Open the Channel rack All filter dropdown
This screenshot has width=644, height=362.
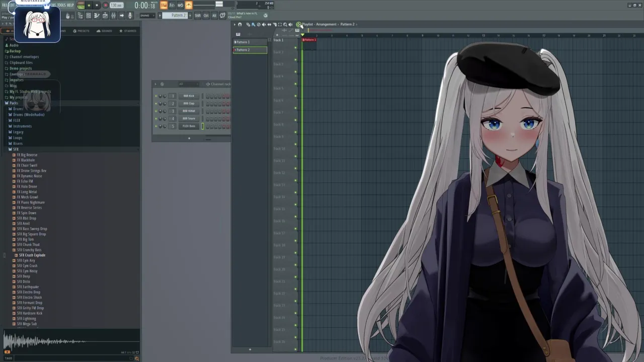point(189,84)
